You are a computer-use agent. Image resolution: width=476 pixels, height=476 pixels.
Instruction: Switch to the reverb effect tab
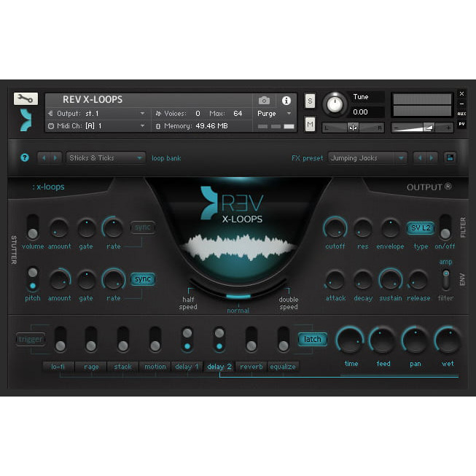251,367
